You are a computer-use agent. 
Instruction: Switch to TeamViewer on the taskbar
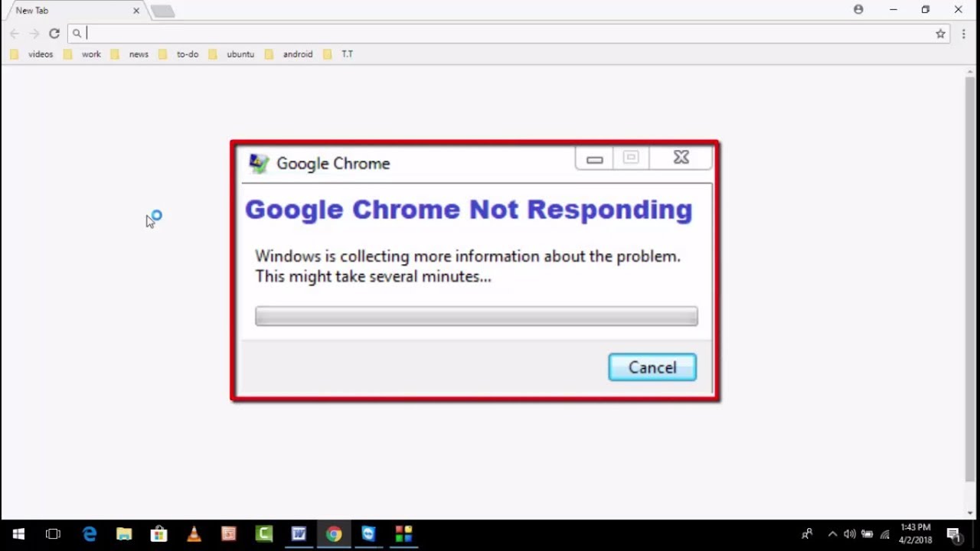369,534
